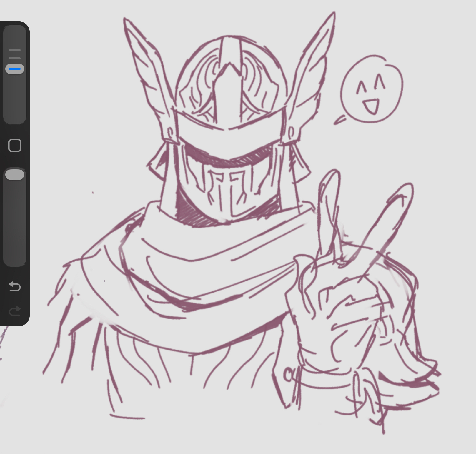Image resolution: width=476 pixels, height=454 pixels.
Task: Click the opacity slider handle
Action: point(15,174)
